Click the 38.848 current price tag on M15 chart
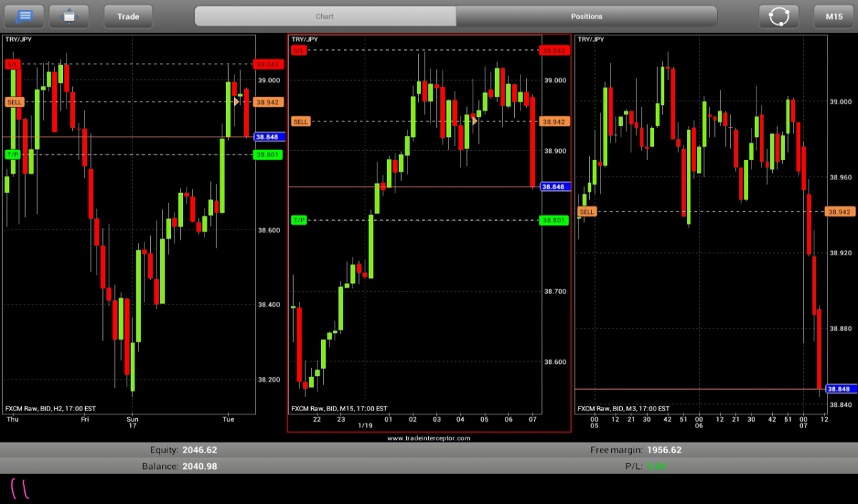Viewport: 858px width, 504px height. (x=556, y=187)
